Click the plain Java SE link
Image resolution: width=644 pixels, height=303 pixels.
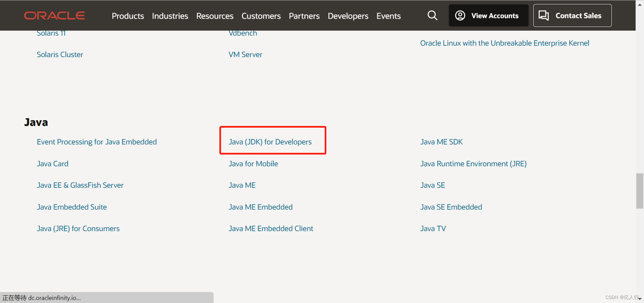432,185
